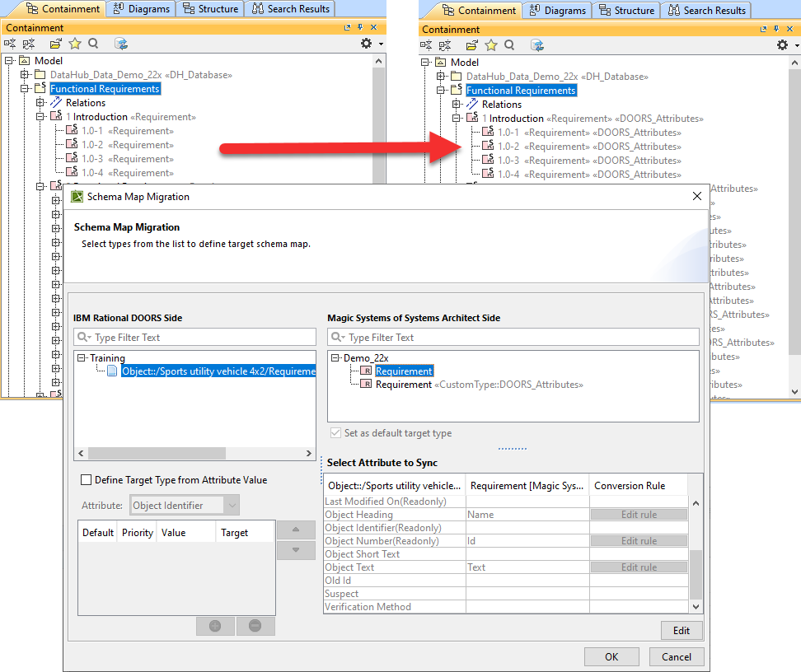Expand Relations node in left Containment tree
The image size is (801, 672).
coord(40,103)
